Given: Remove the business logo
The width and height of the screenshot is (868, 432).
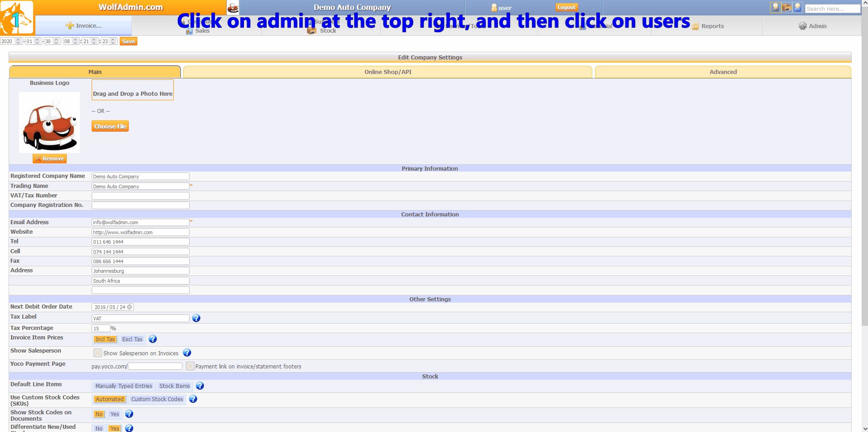Looking at the screenshot, I should point(49,158).
